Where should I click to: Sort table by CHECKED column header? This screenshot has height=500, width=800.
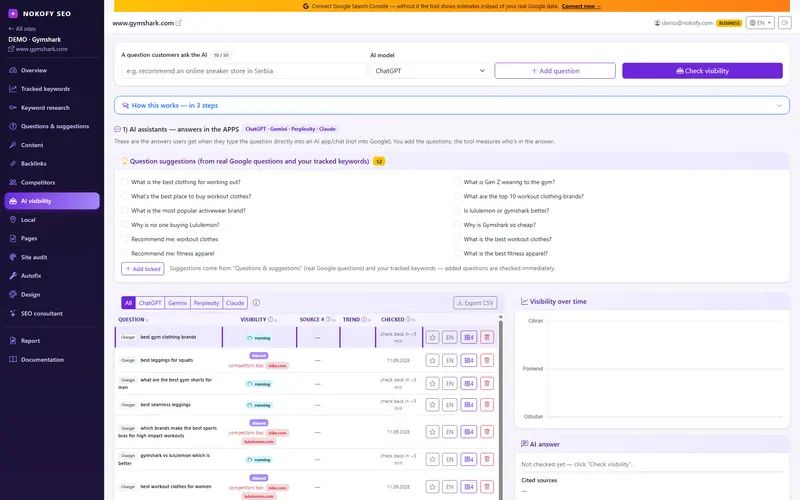pyautogui.click(x=397, y=319)
